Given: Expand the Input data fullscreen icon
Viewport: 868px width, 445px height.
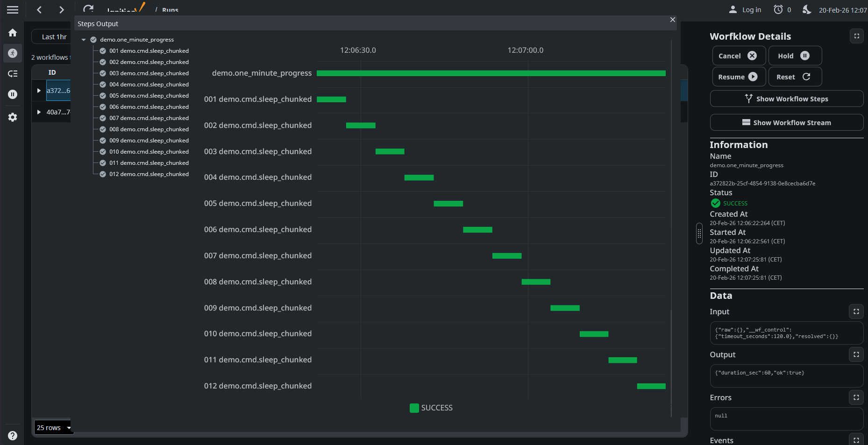Looking at the screenshot, I should [856, 311].
